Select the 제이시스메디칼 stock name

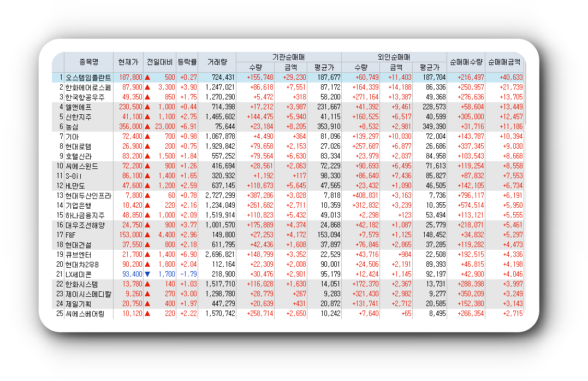click(x=88, y=294)
